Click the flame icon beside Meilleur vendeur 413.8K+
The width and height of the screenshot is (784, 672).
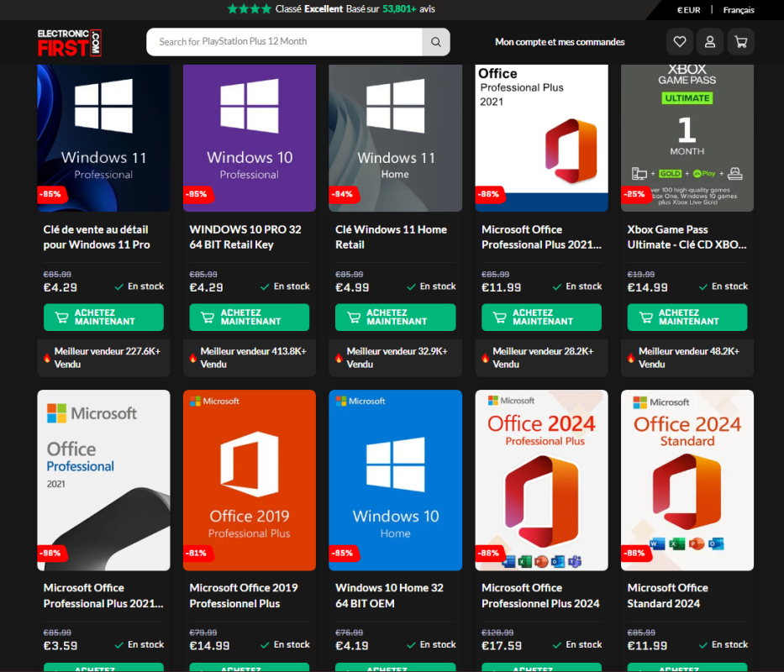[193, 358]
